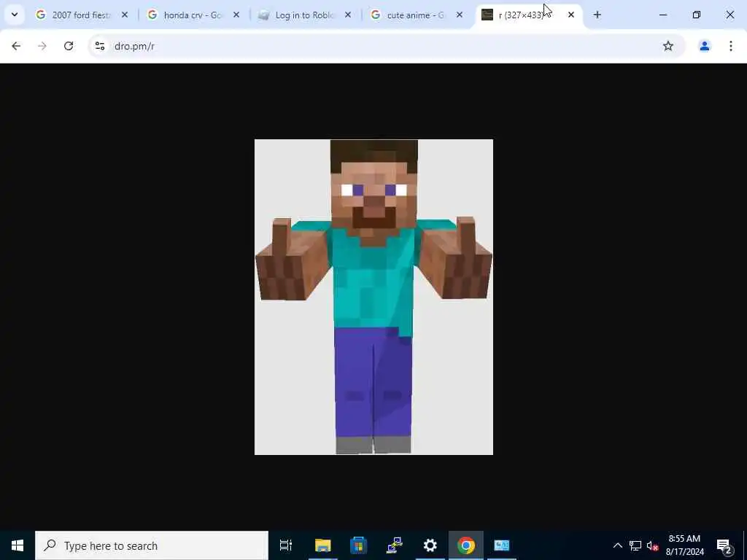Open the blue window app in taskbar
747x560 pixels.
pyautogui.click(x=502, y=545)
